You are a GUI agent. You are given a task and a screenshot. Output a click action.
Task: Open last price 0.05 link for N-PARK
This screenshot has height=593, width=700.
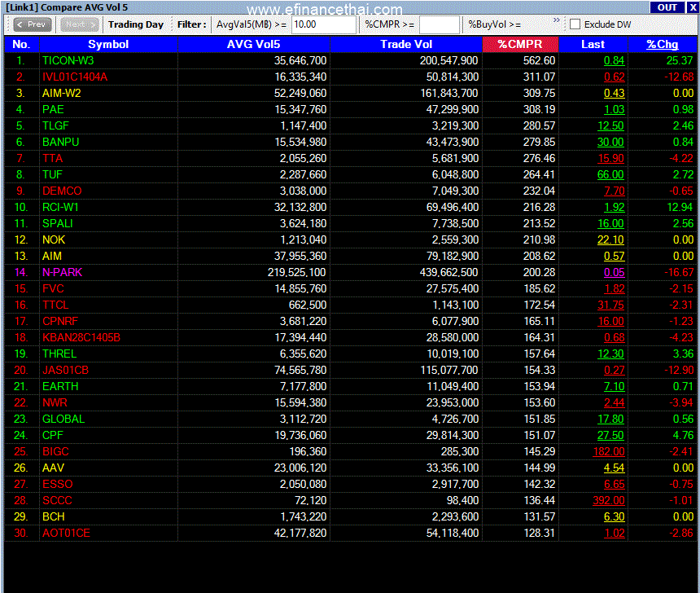[615, 272]
